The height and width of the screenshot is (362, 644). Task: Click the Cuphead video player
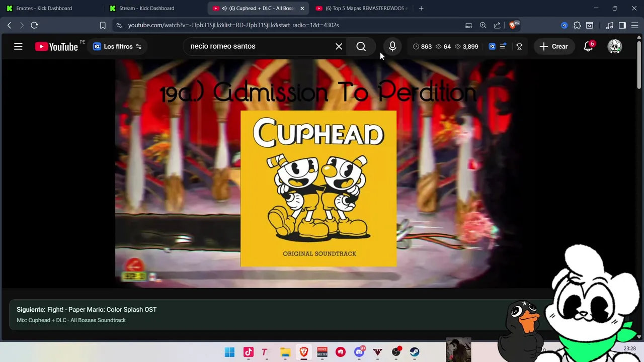pos(318,173)
